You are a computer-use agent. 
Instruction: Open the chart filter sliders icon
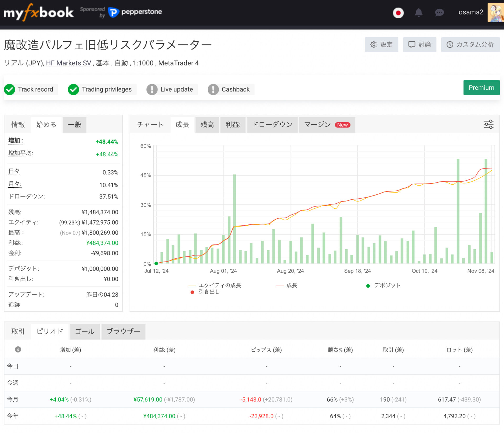tap(489, 124)
